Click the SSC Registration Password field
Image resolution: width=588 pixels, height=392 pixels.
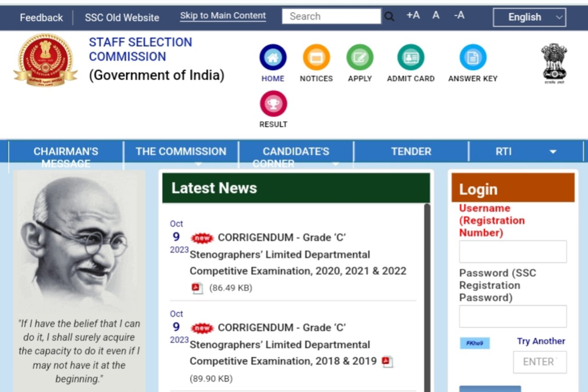513,316
